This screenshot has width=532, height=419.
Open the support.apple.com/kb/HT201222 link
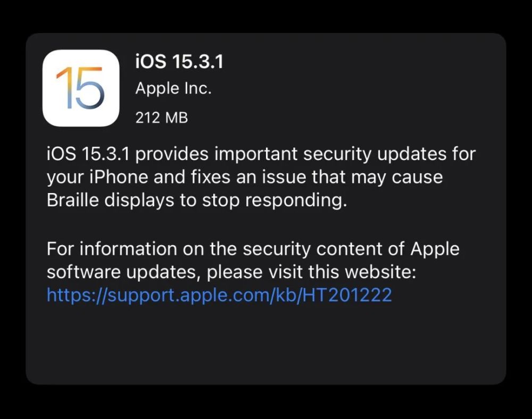pos(219,295)
